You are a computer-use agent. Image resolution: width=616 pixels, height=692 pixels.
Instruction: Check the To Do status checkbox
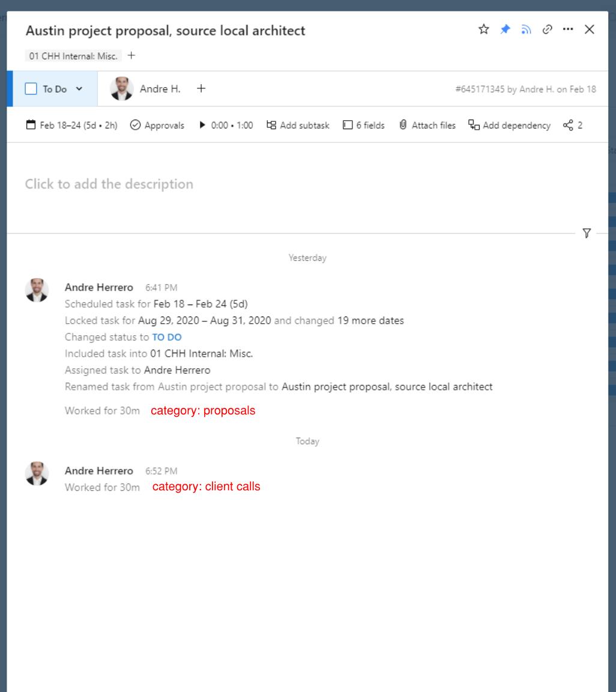pyautogui.click(x=31, y=89)
